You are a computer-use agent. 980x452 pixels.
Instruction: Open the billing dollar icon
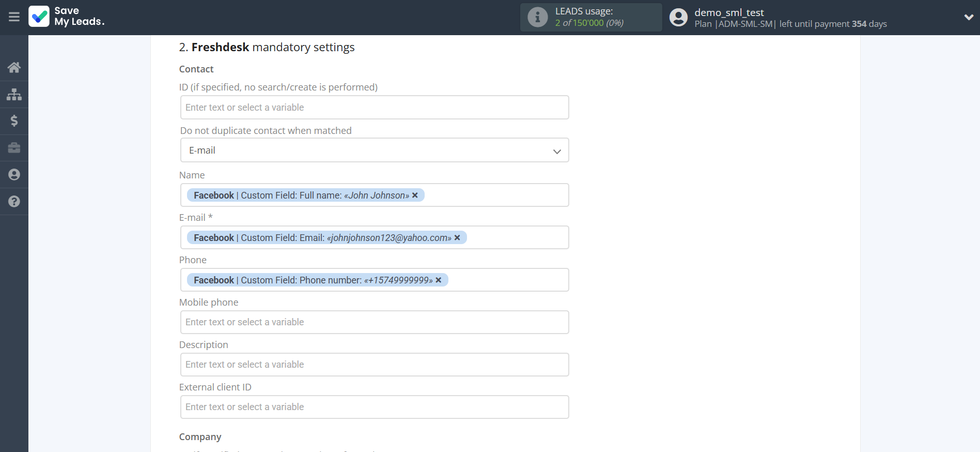point(14,121)
